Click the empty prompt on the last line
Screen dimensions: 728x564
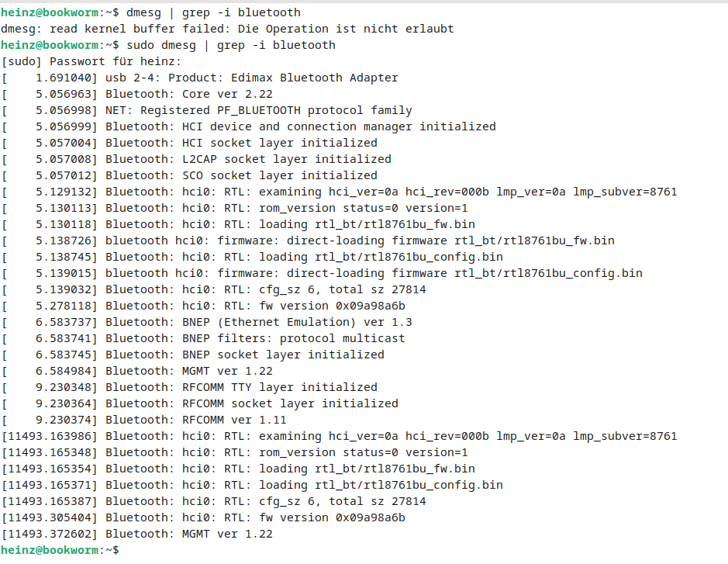60,550
